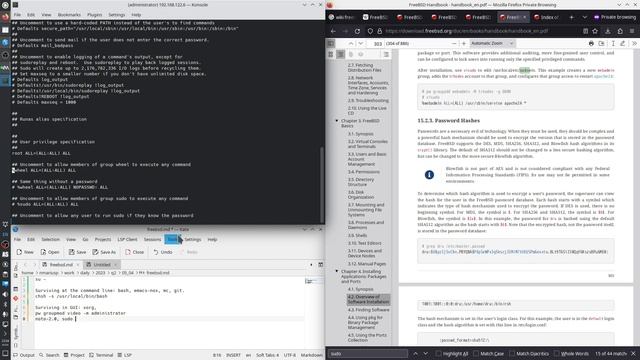Reload the page in Firefox
Viewport: 640px width, 360px height.
coord(357,31)
